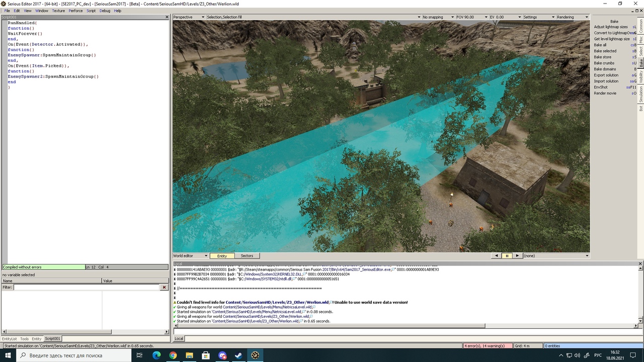This screenshot has width=644, height=362.
Task: Click Import solution
Action: pos(615,81)
